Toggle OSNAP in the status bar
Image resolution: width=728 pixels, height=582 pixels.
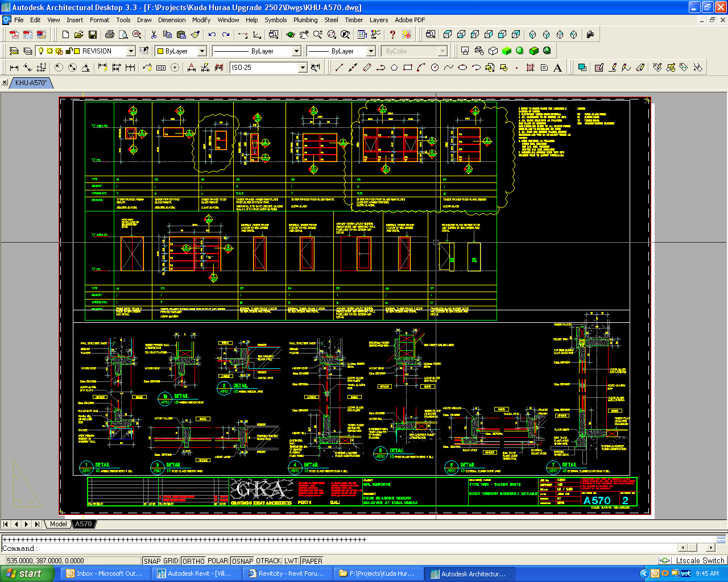click(242, 561)
